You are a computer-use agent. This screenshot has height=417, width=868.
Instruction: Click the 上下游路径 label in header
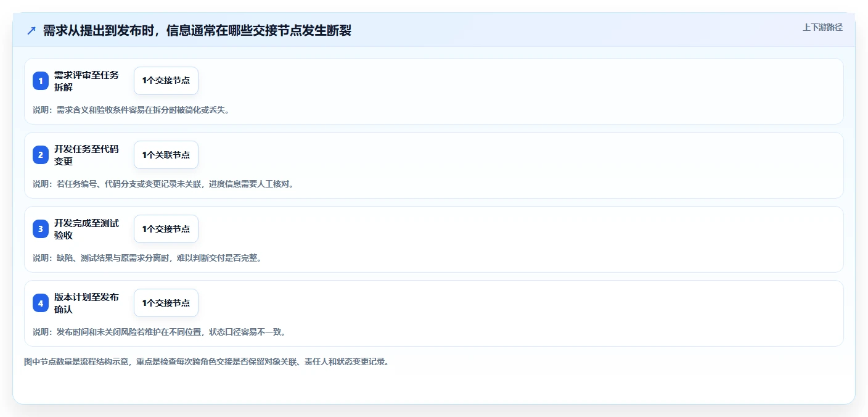822,27
